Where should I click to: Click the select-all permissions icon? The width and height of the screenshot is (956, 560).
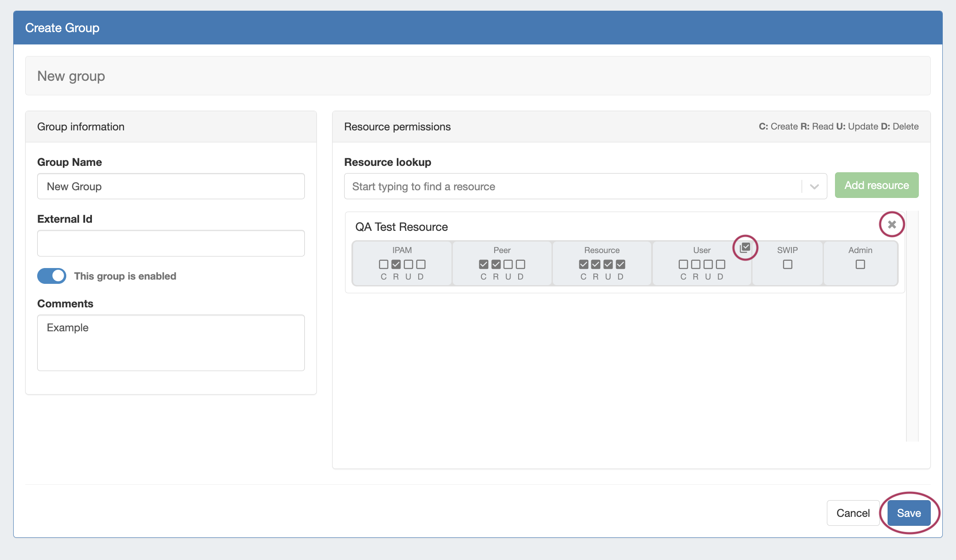click(745, 248)
